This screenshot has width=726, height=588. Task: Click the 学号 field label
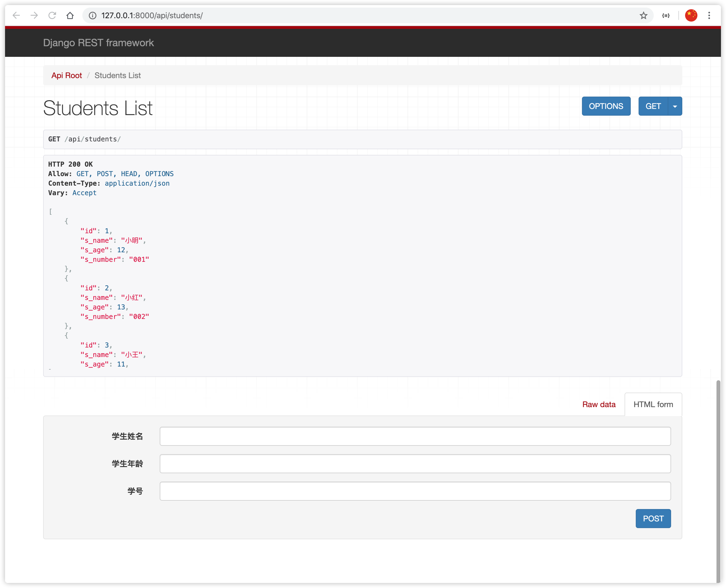click(135, 491)
